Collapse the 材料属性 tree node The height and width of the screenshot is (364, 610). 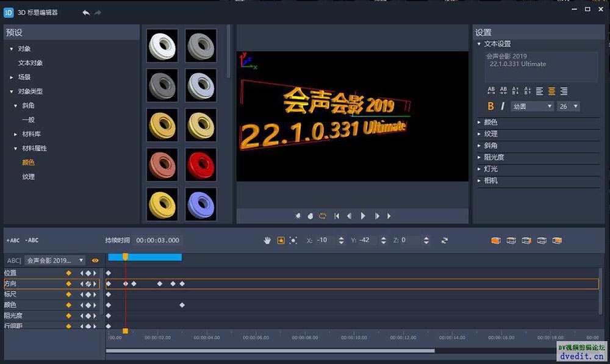point(16,148)
